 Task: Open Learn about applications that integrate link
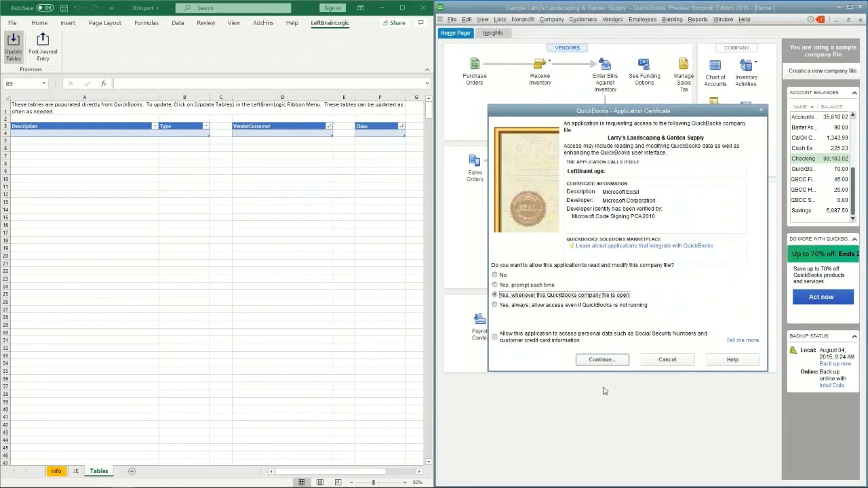pos(644,246)
